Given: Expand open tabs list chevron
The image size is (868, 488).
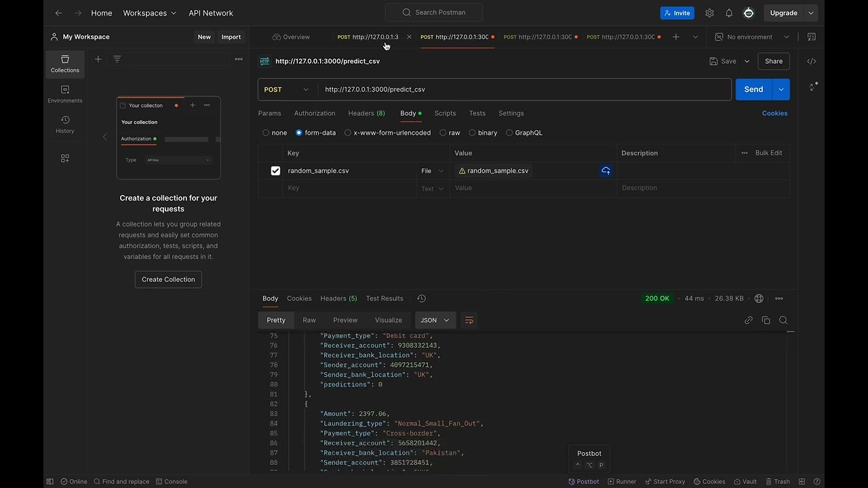Looking at the screenshot, I should coord(695,37).
